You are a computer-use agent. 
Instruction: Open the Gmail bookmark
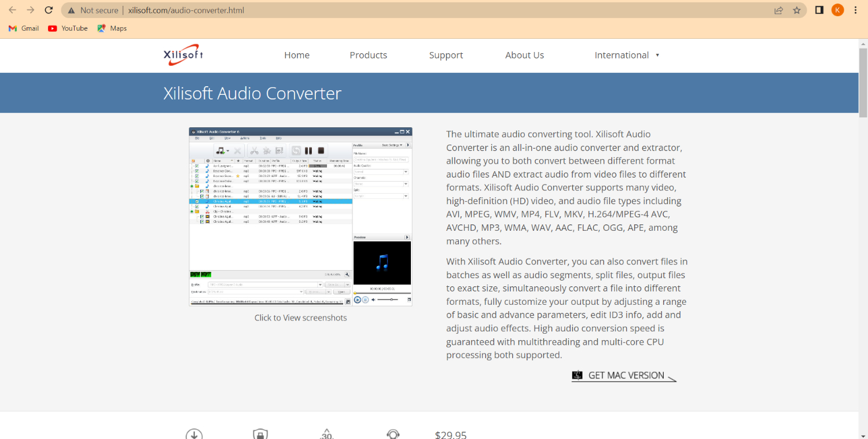pos(24,28)
